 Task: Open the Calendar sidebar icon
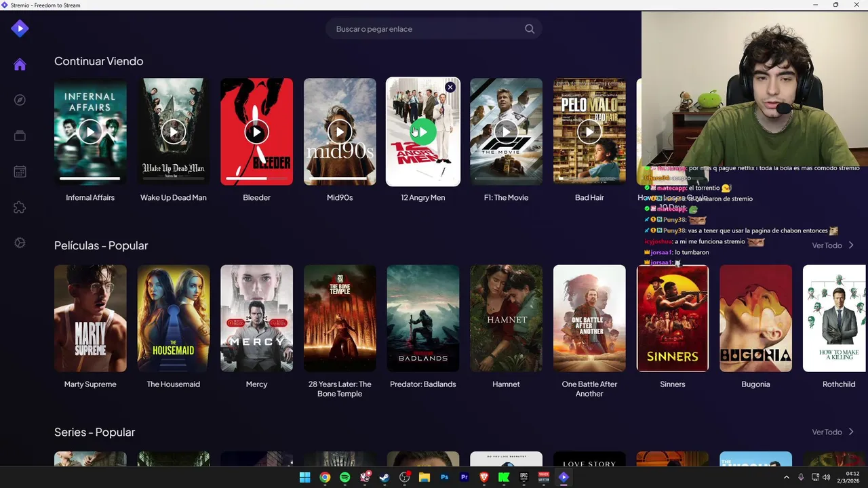click(x=20, y=171)
